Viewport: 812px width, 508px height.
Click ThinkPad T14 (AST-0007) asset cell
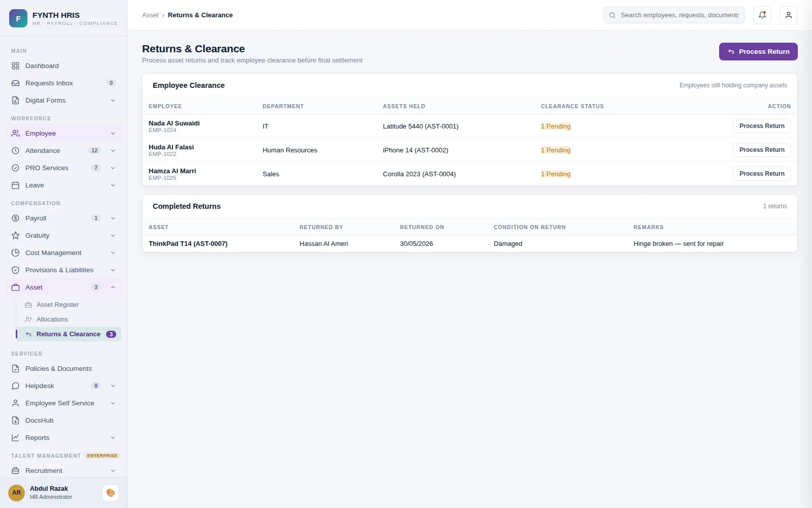point(188,244)
